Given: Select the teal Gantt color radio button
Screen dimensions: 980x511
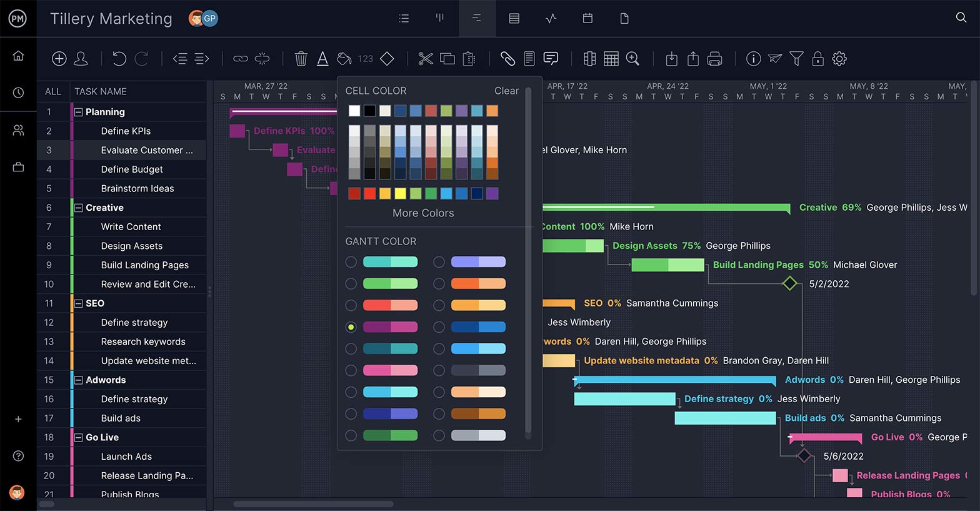Looking at the screenshot, I should [351, 262].
